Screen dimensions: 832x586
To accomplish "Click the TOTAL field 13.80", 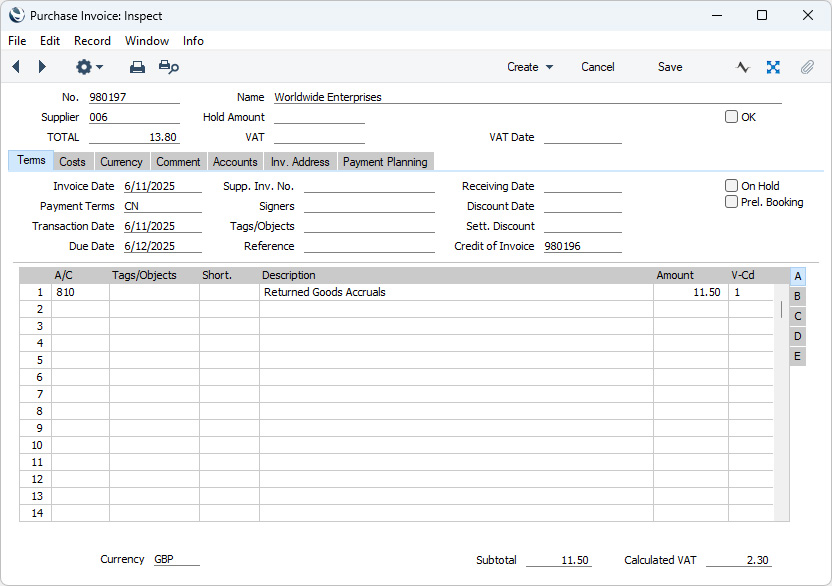I will click(x=134, y=137).
